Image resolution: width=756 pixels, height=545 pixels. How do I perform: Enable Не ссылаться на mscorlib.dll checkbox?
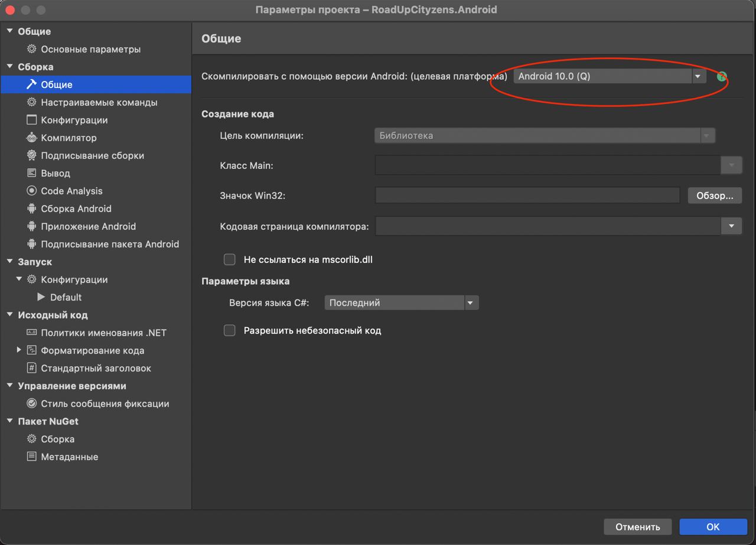(230, 259)
